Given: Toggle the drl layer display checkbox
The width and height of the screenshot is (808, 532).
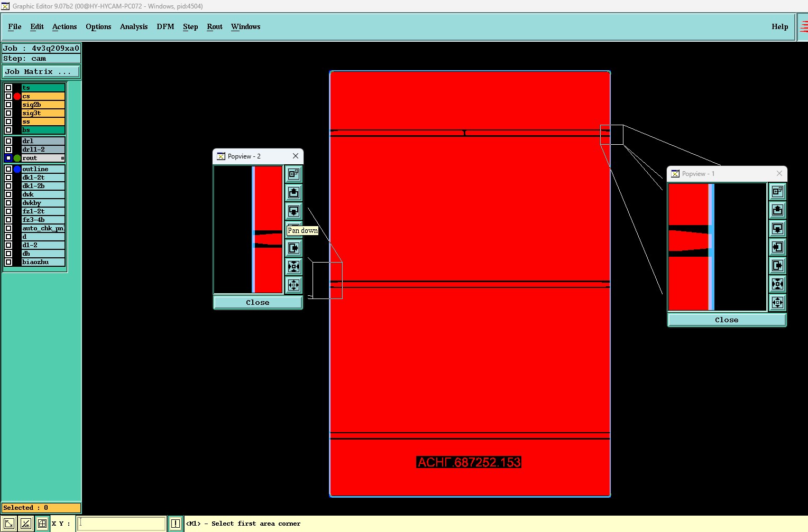Looking at the screenshot, I should click(x=8, y=141).
